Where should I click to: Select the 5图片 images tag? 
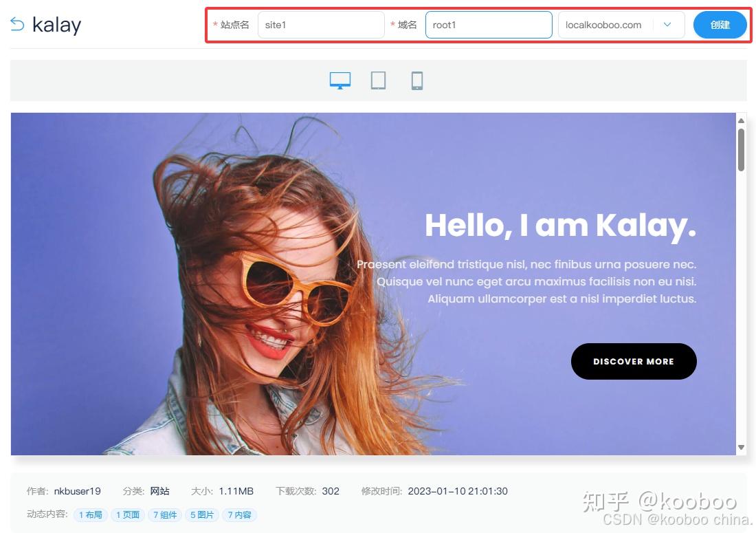pyautogui.click(x=201, y=514)
